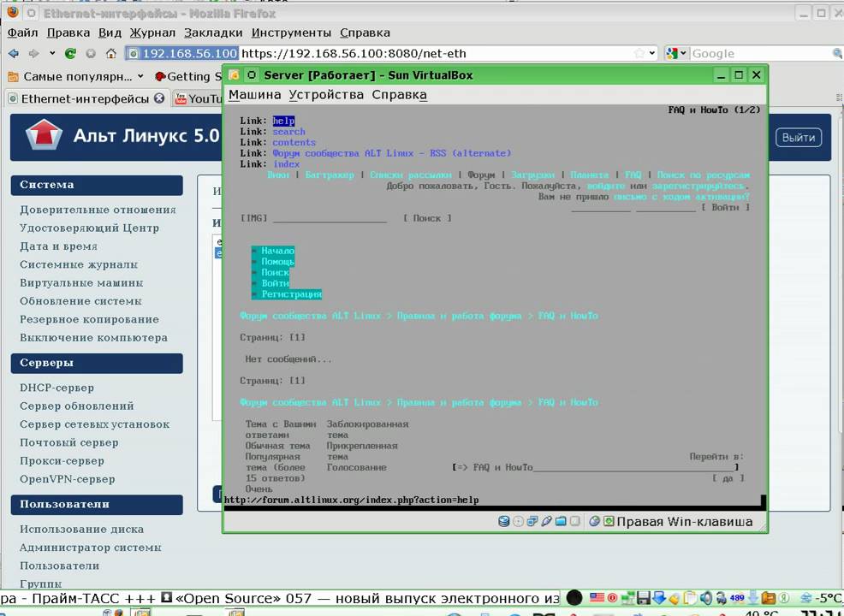This screenshot has height=616, width=844.
Task: Open the clipboard tray icon
Action: pyautogui.click(x=690, y=598)
